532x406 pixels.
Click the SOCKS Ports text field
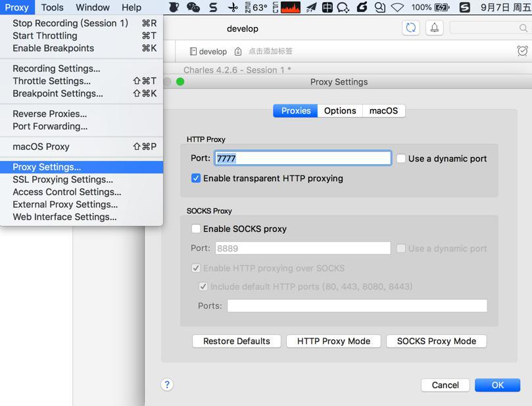tap(357, 305)
